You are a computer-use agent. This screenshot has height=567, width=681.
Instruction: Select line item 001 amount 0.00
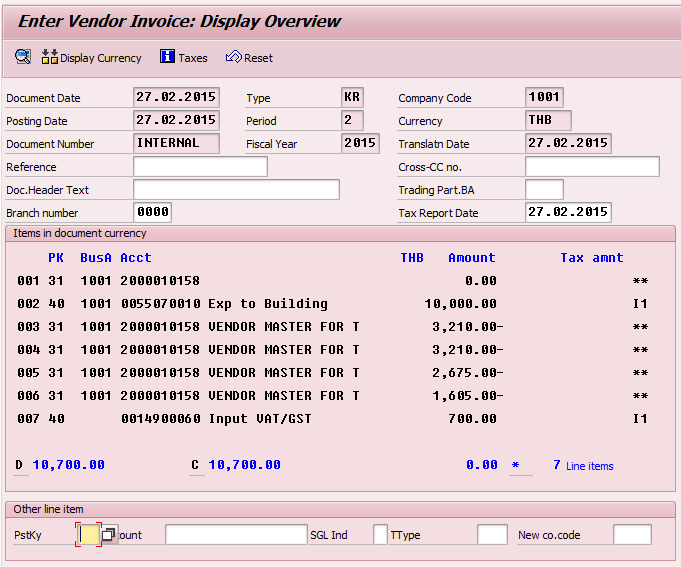click(x=481, y=281)
